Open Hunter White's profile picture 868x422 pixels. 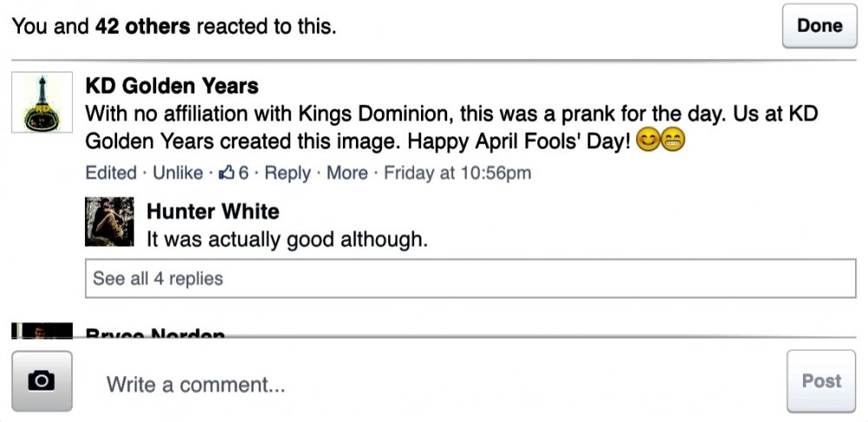(x=109, y=221)
